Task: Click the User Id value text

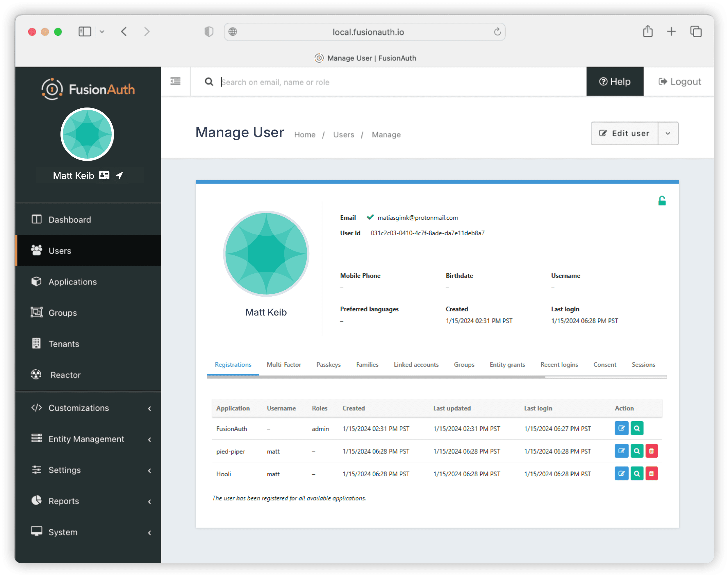Action: pyautogui.click(x=427, y=233)
